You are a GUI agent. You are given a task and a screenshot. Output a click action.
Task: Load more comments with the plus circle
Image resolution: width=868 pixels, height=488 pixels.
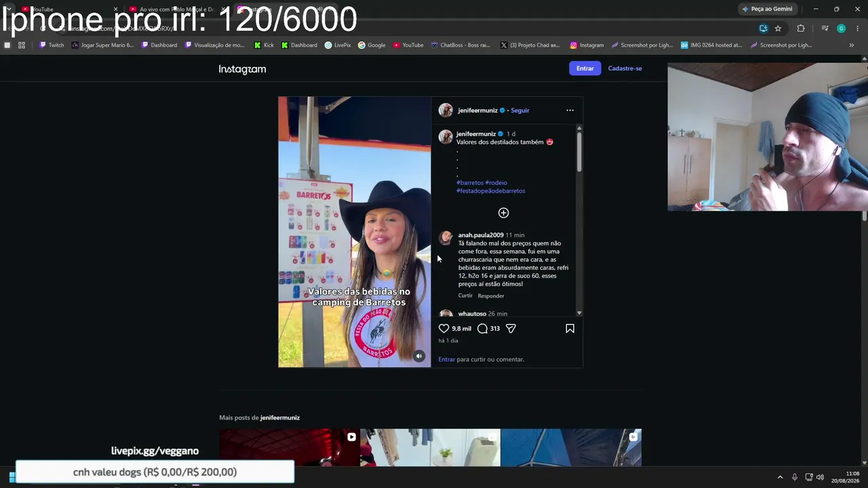[x=503, y=213]
